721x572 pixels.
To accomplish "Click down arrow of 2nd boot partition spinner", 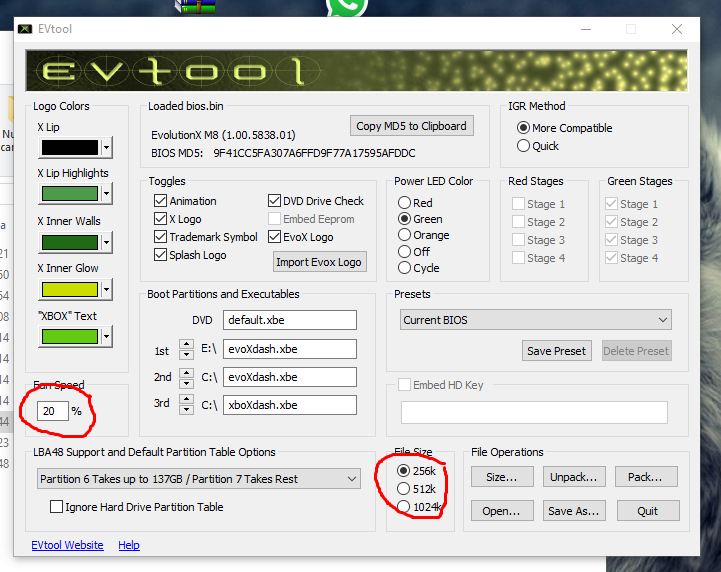I will tap(186, 383).
